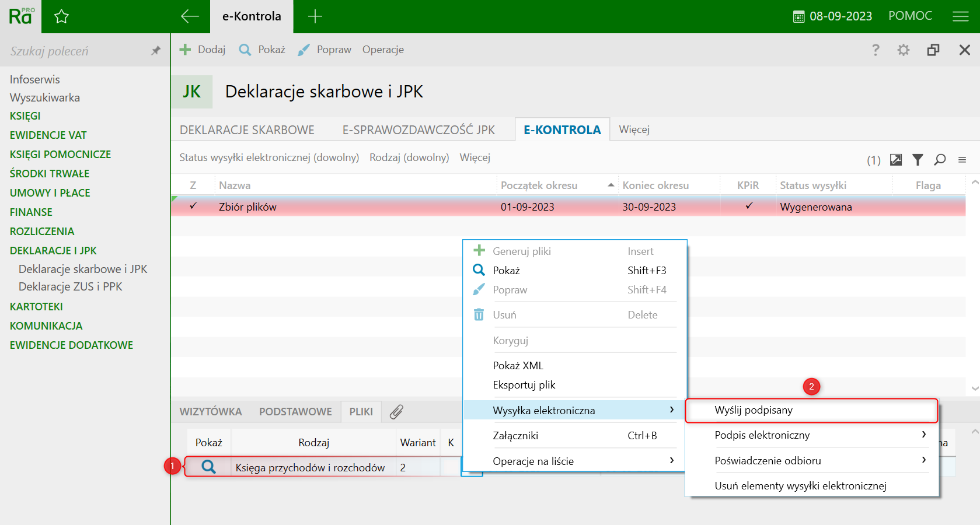
Task: Open the calendar date 08-09-2023
Action: pyautogui.click(x=832, y=16)
